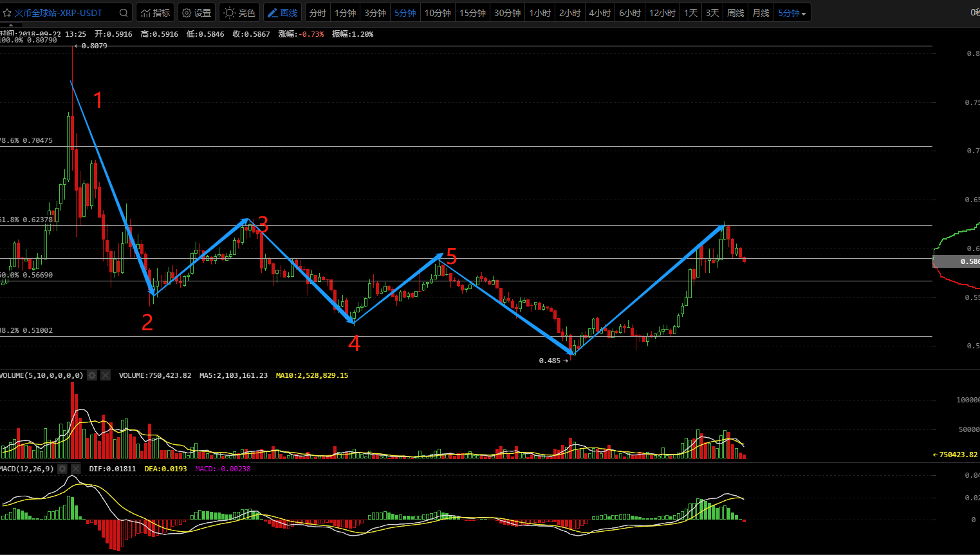
Task: Click the favorite star next to XRP-USDT
Action: [7, 13]
